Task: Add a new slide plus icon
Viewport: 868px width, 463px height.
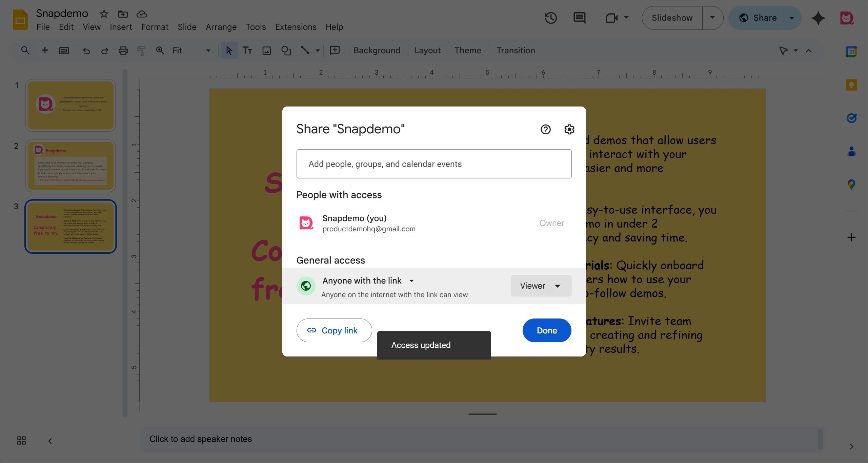Action: [45, 51]
